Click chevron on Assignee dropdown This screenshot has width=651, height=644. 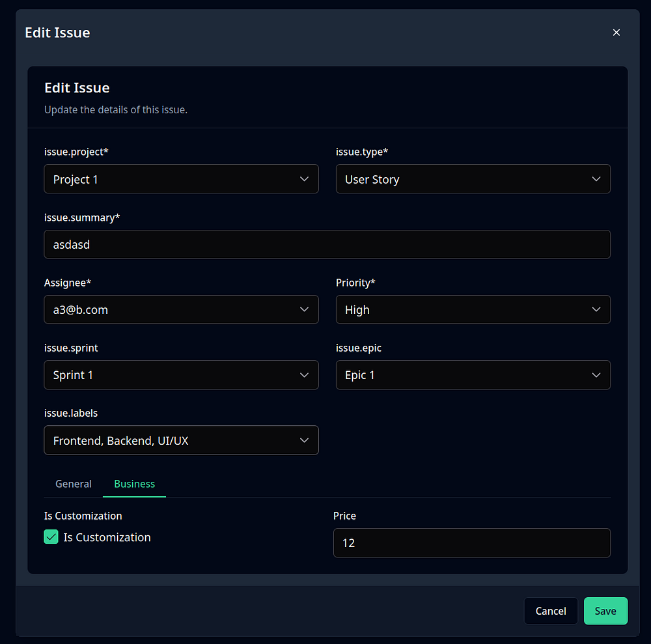304,309
